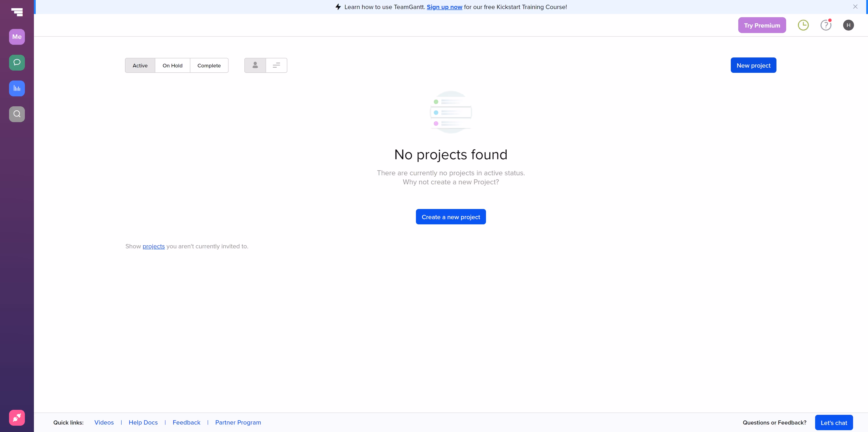Toggle the list sort view button
The width and height of the screenshot is (868, 432).
click(x=276, y=65)
